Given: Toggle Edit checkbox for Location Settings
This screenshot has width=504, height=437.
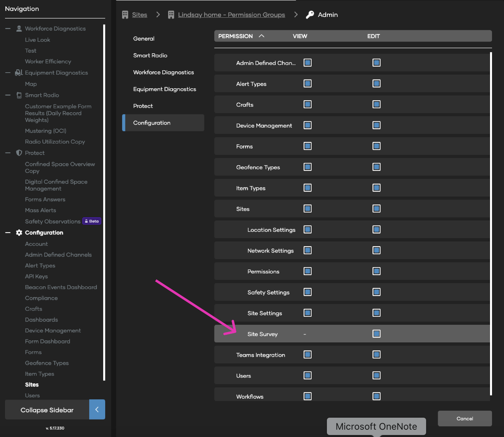Looking at the screenshot, I should [377, 229].
